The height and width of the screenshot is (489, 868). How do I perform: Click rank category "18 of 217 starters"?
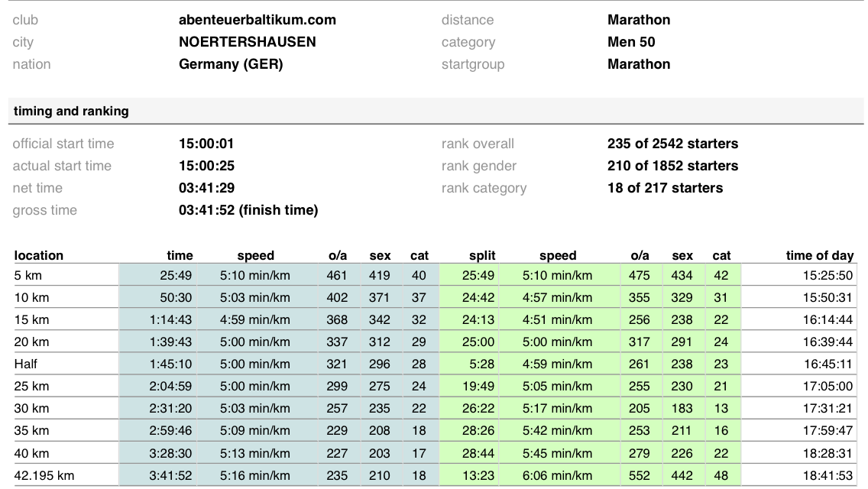[665, 188]
